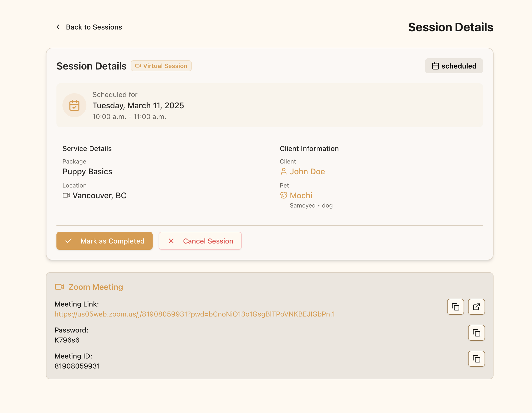Open the Zoom meeting URL
The image size is (532, 413).
click(195, 314)
